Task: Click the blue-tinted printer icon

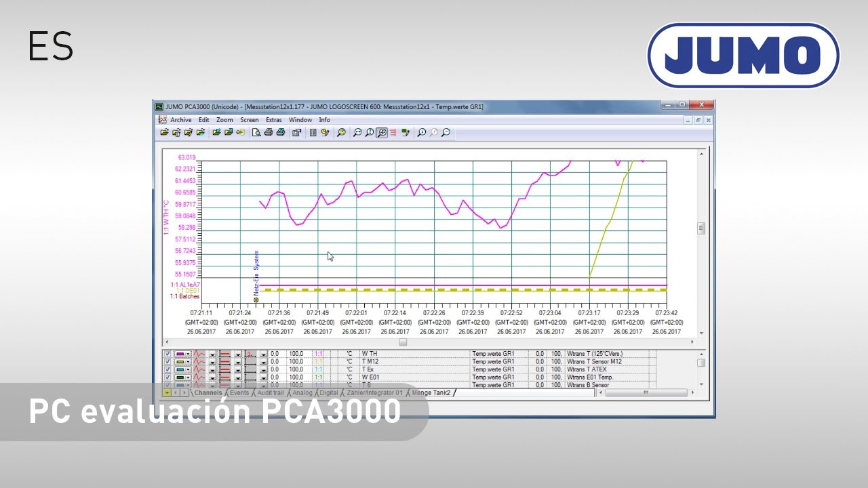Action: click(x=281, y=133)
